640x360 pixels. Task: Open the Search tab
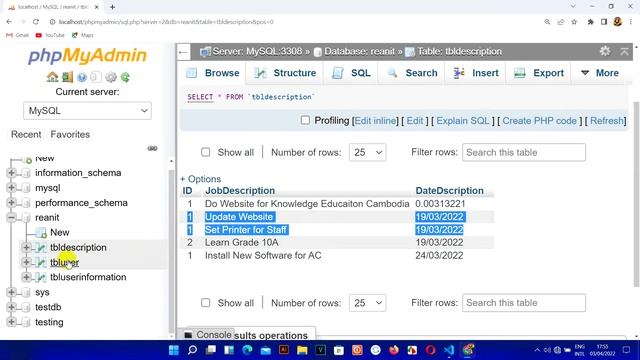412,73
